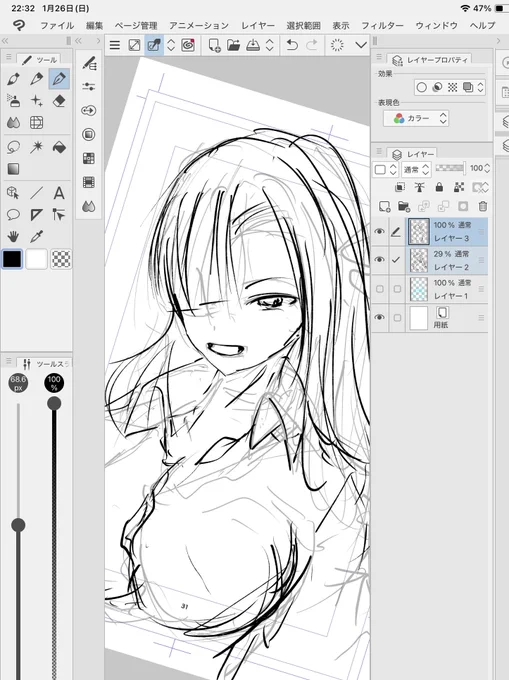Select the Correct line tool
This screenshot has width=509, height=680.
point(59,214)
